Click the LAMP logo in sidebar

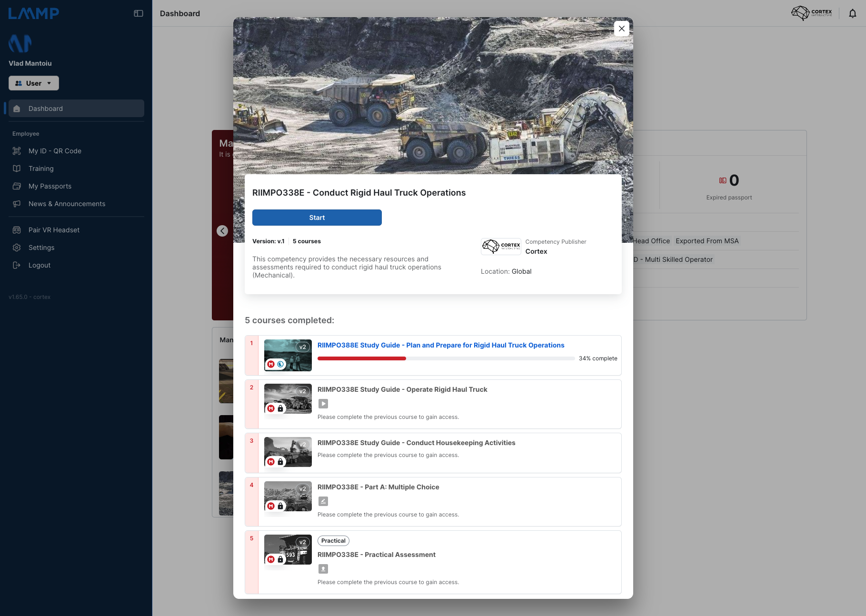click(x=34, y=13)
